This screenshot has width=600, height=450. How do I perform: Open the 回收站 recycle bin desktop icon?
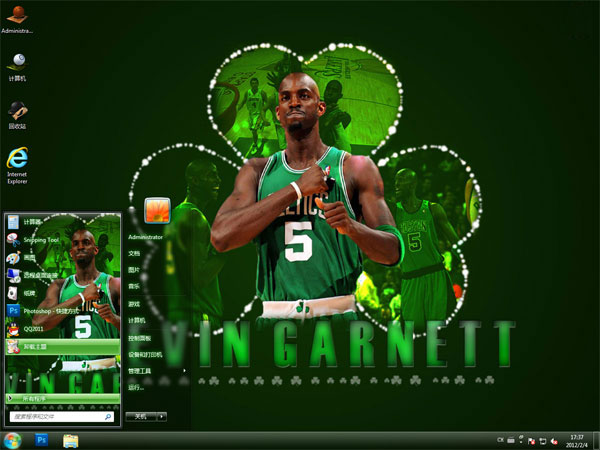click(x=17, y=115)
